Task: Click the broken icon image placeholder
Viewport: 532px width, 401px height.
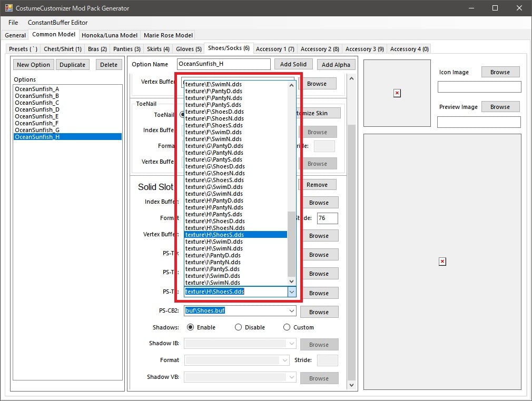Action: pyautogui.click(x=397, y=93)
